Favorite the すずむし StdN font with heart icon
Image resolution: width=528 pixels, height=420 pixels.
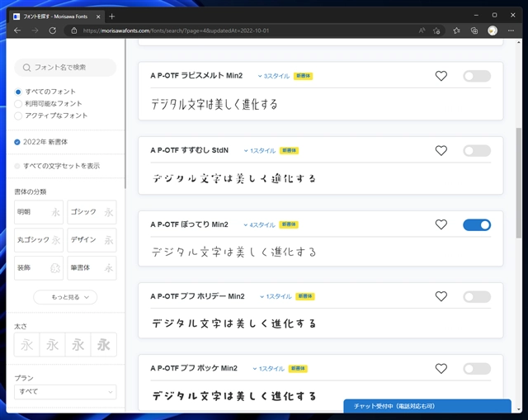coord(441,150)
